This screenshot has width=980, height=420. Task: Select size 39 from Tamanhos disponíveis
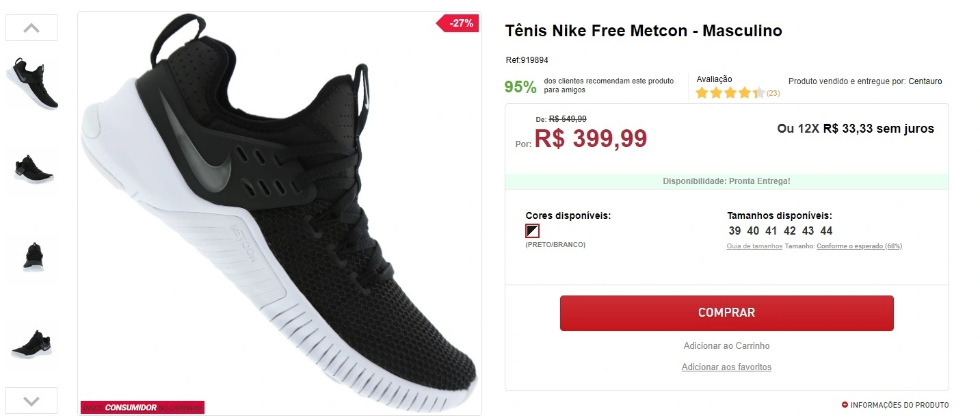(734, 231)
